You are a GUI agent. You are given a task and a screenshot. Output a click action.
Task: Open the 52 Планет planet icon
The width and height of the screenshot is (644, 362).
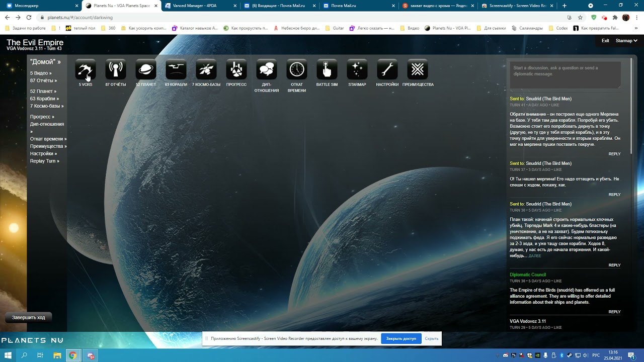coord(146,69)
